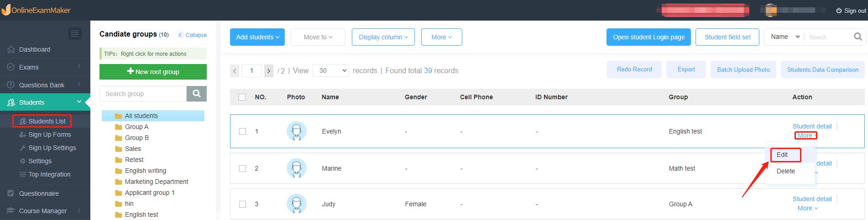Click the Exams checkmark icon

pos(11,67)
